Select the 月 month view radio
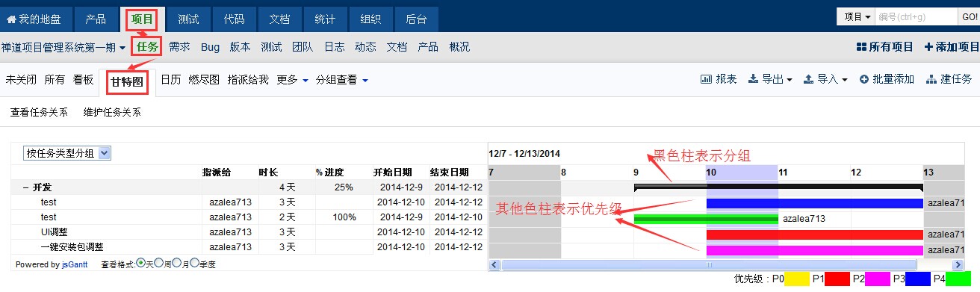Viewport: 980px width, 292px height. point(176,263)
